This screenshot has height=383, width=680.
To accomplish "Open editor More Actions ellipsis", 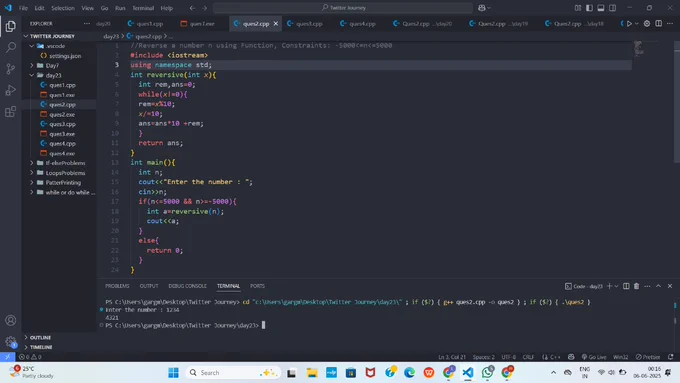I will pos(670,24).
